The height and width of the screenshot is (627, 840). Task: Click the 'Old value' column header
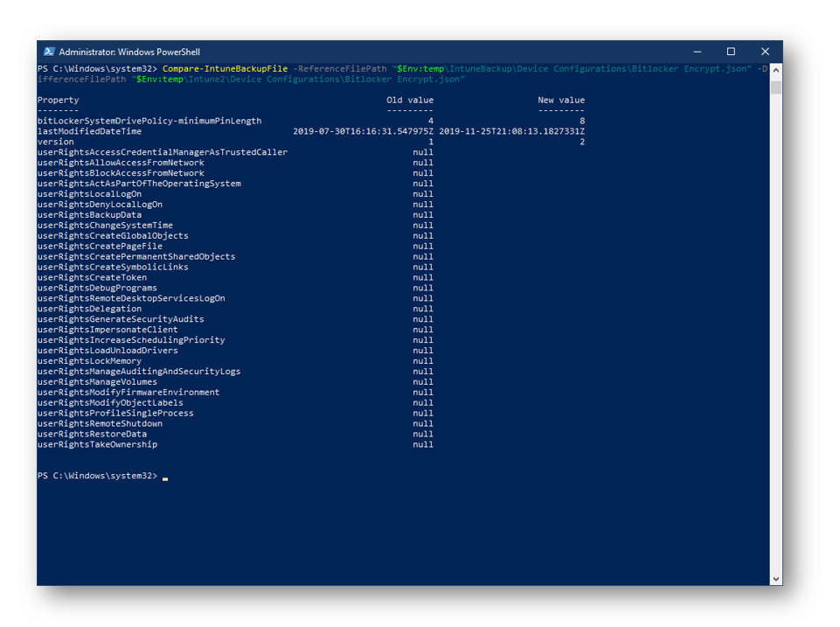click(410, 101)
